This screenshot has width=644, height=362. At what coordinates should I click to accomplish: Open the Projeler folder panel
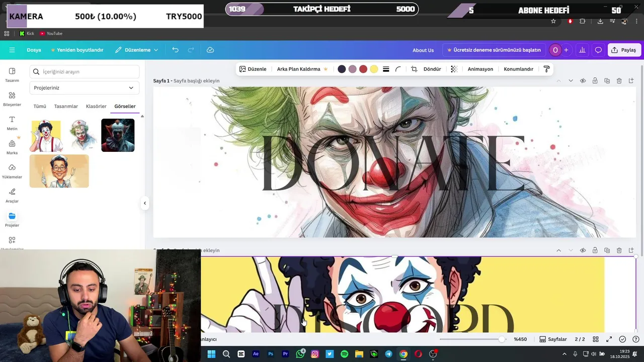pos(12,219)
